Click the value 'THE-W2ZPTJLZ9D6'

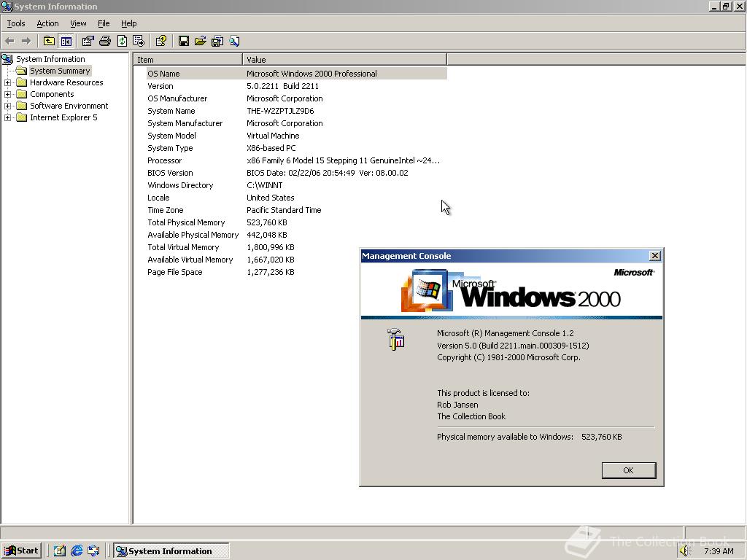[x=280, y=111]
